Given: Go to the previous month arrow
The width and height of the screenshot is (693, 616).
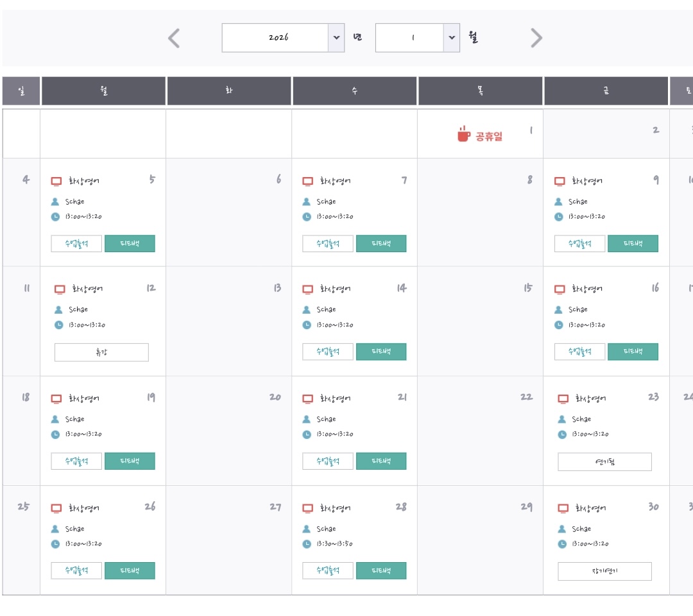Looking at the screenshot, I should point(174,38).
